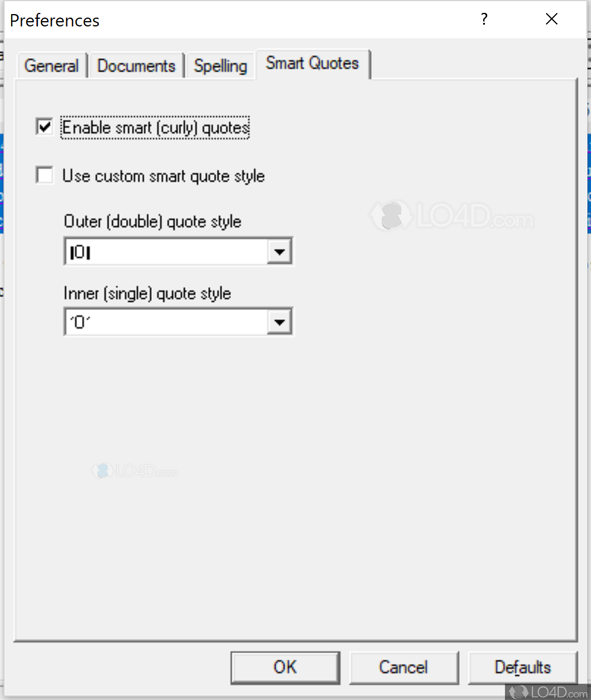Screen dimensions: 591x700
Task: Go to the Spelling tab
Action: click(220, 66)
